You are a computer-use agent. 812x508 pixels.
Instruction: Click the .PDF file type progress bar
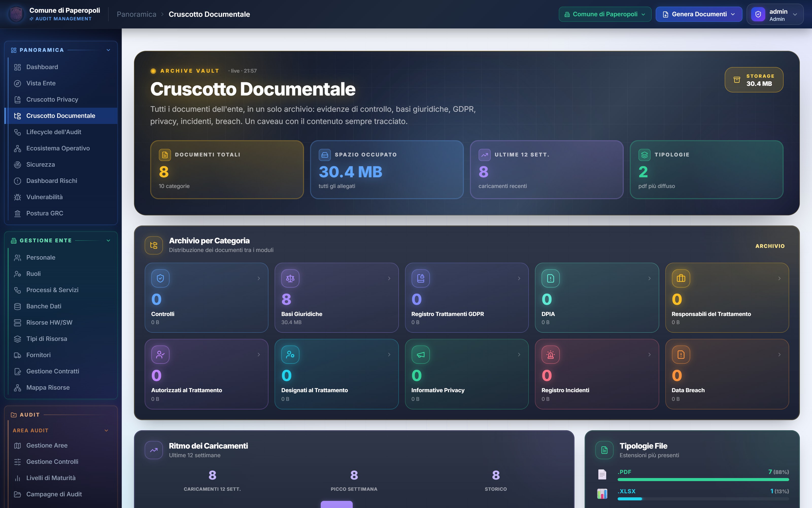(x=703, y=480)
